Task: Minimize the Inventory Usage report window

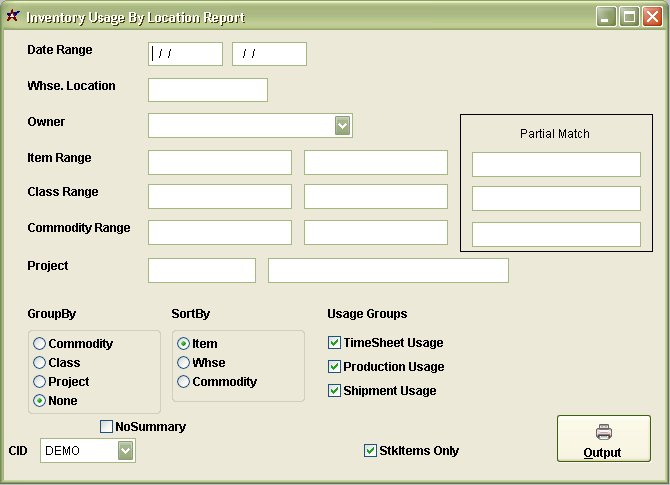Action: pos(607,17)
